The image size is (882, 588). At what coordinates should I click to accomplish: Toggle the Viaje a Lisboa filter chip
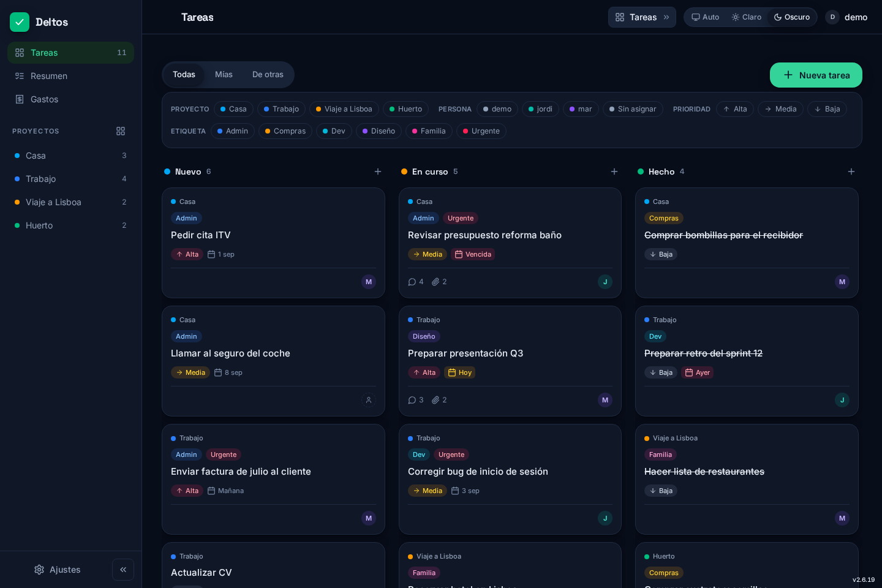pos(344,109)
